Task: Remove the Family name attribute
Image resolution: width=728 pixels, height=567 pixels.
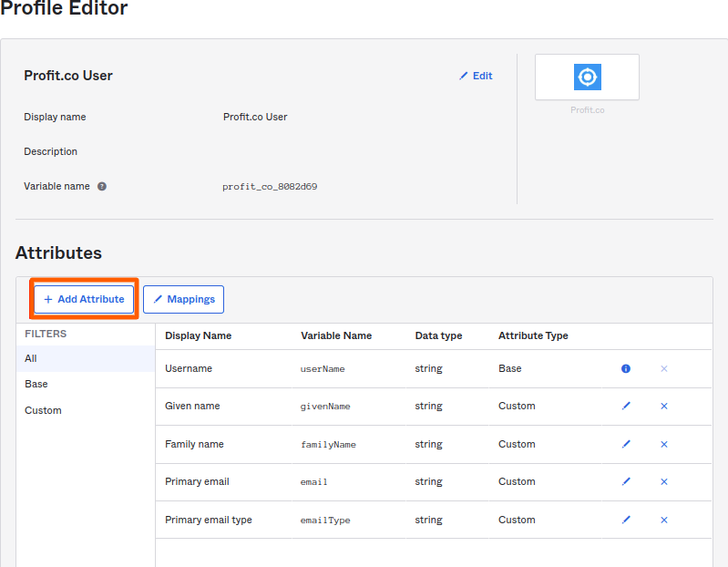Action: (x=664, y=445)
